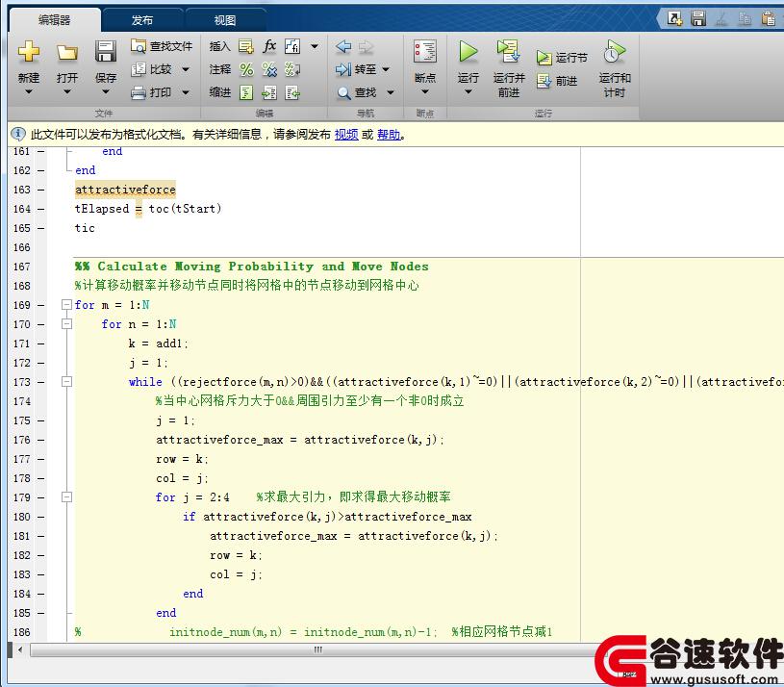Switch to the 视图 (View) tab

[x=225, y=20]
